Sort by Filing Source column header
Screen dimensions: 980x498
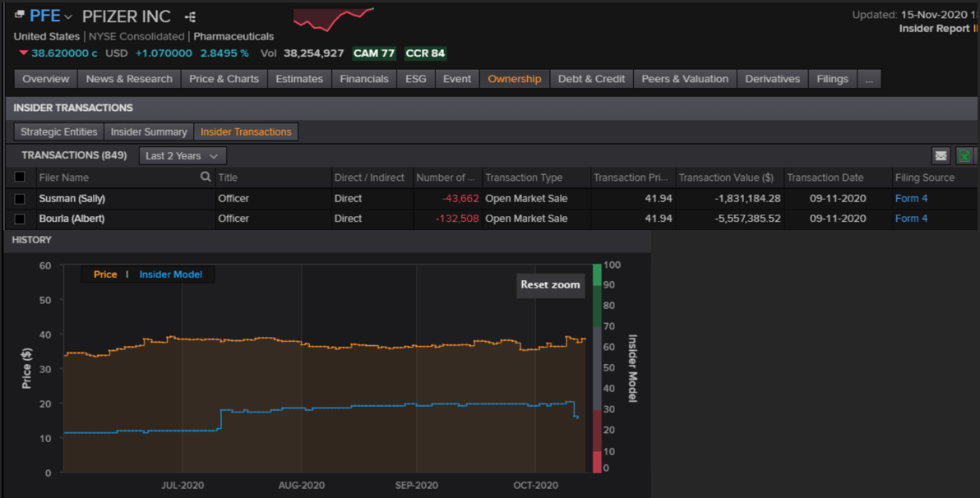[x=924, y=178]
